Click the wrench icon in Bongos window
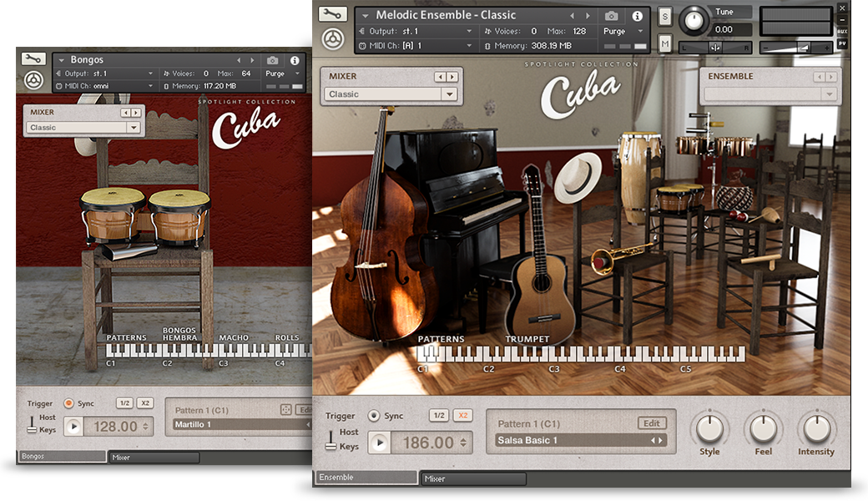The width and height of the screenshot is (868, 501). pos(33,58)
